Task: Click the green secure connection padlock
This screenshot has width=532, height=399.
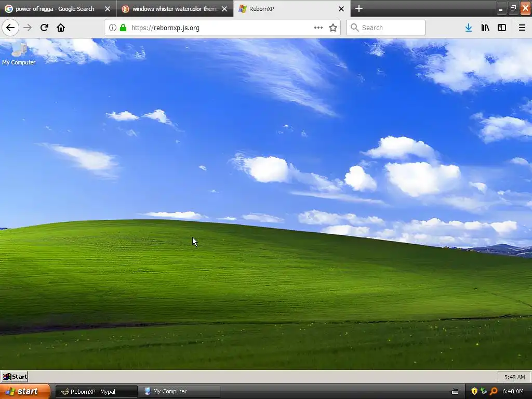Action: pos(123,28)
